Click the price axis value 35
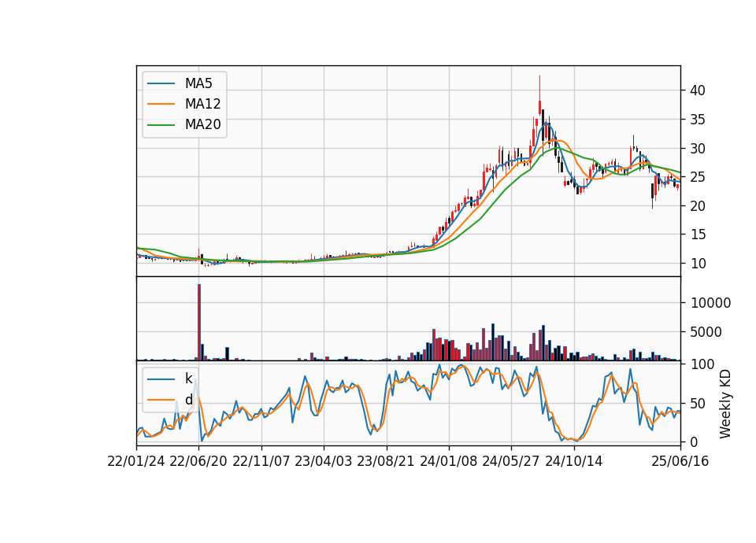 coord(698,120)
